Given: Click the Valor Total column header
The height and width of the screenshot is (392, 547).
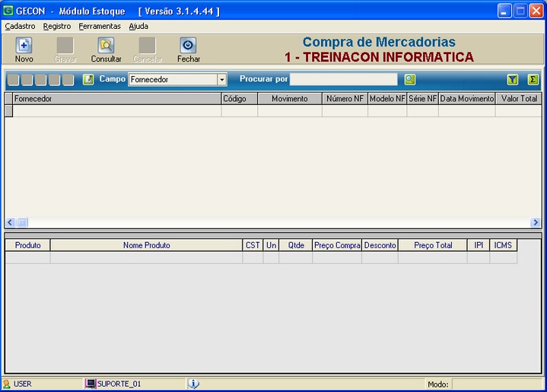Looking at the screenshot, I should tap(518, 99).
